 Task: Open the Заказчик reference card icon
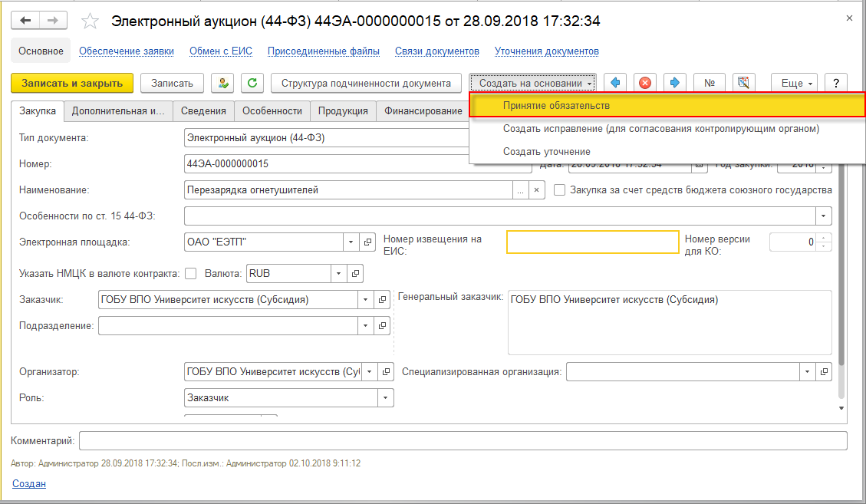382,299
